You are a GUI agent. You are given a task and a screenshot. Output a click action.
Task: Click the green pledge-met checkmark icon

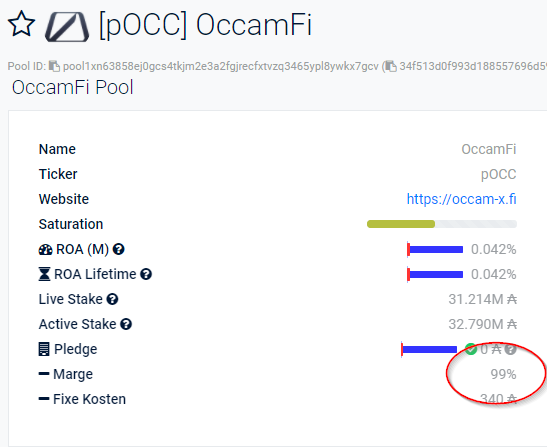[471, 349]
